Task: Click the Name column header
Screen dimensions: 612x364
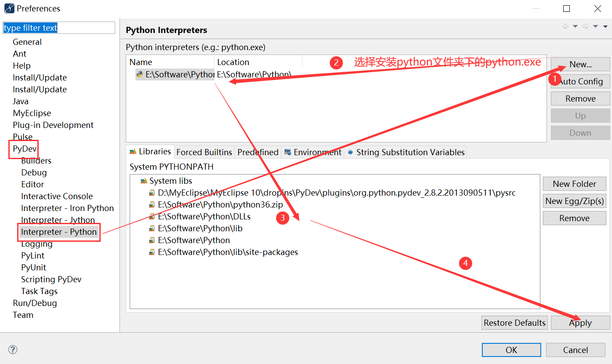Action: click(170, 62)
